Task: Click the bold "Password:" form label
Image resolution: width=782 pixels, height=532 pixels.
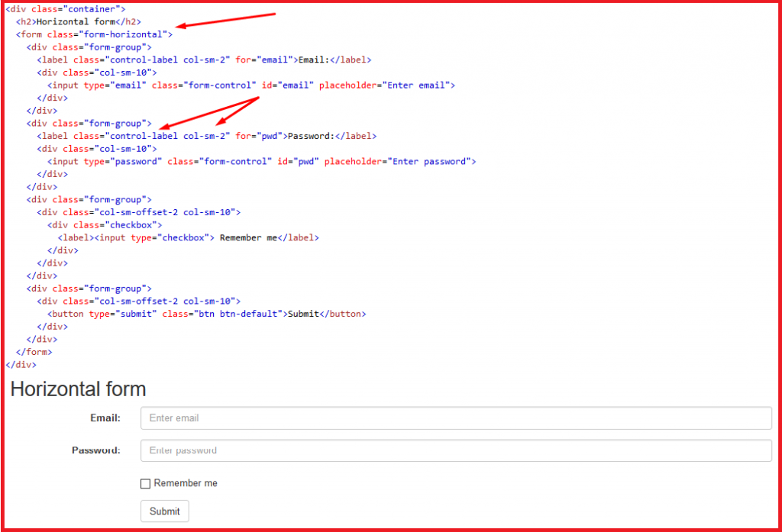Action: (x=96, y=450)
